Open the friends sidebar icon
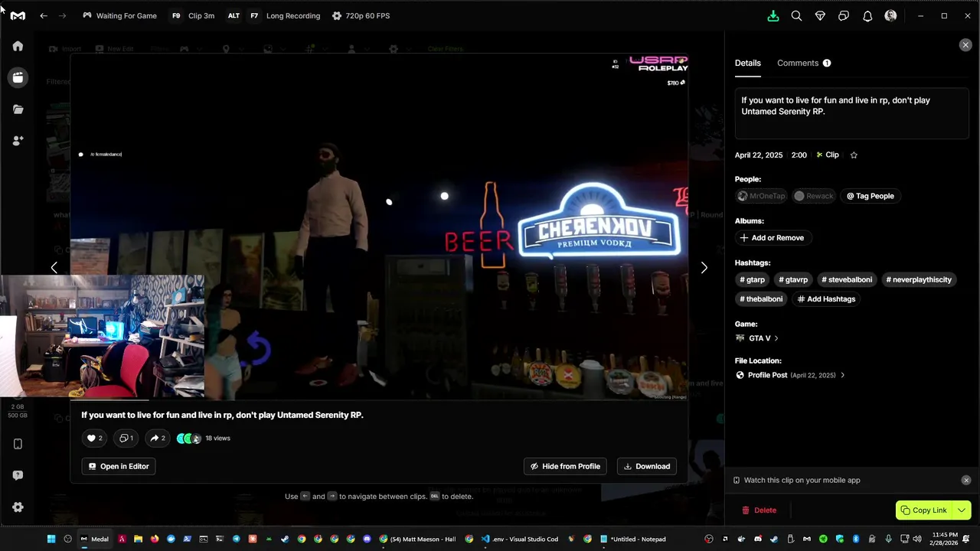The height and width of the screenshot is (551, 980). [x=18, y=141]
